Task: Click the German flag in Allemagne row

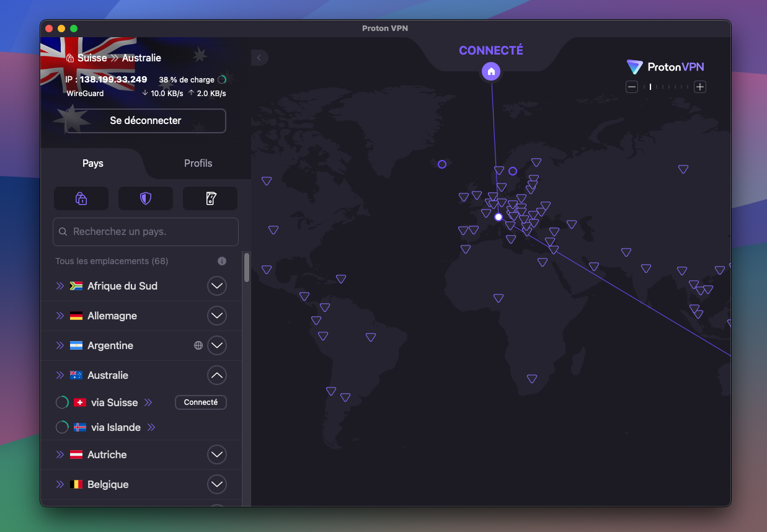Action: click(76, 316)
